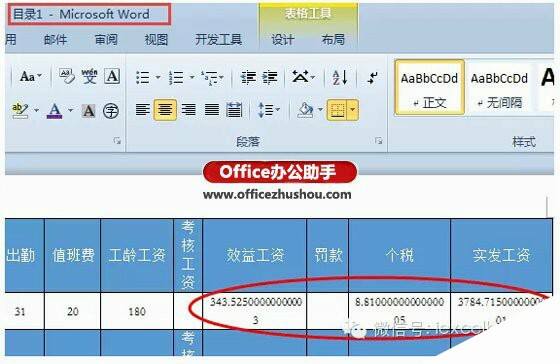Open the Asian Layout tool
Screen dimensions: 560x364
tap(300, 76)
